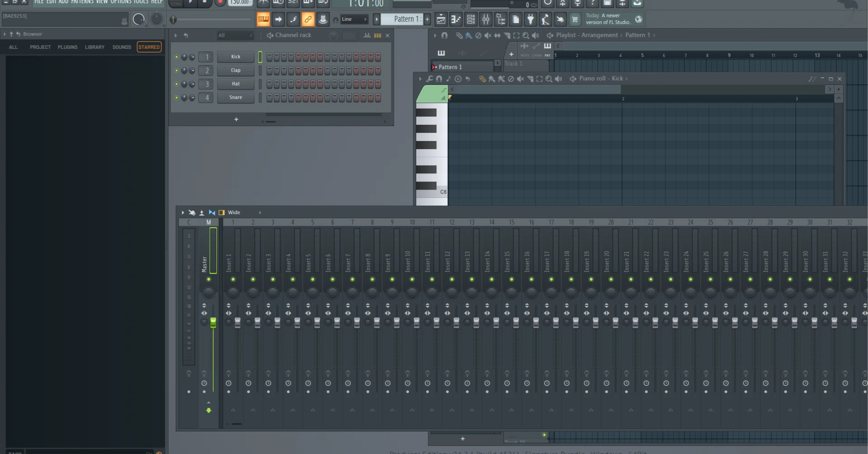The width and height of the screenshot is (868, 454).
Task: Switch to Browser SOUNDS tab
Action: pos(122,47)
